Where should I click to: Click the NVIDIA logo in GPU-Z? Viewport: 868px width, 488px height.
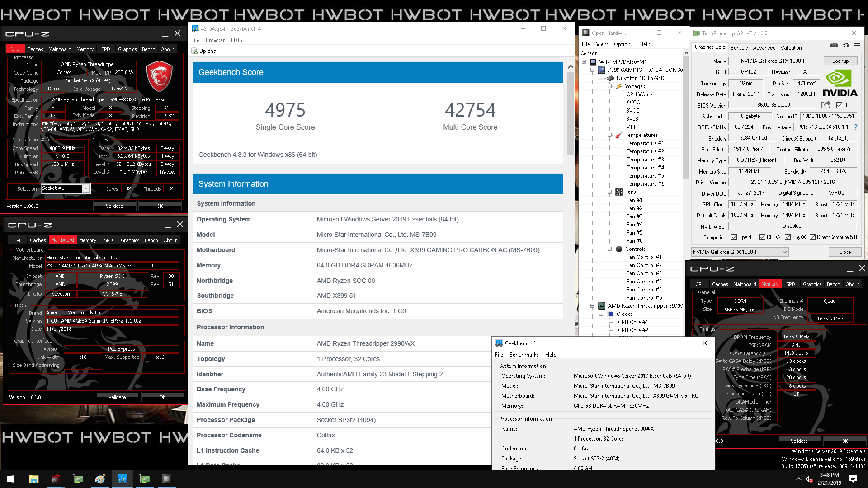pyautogui.click(x=840, y=83)
